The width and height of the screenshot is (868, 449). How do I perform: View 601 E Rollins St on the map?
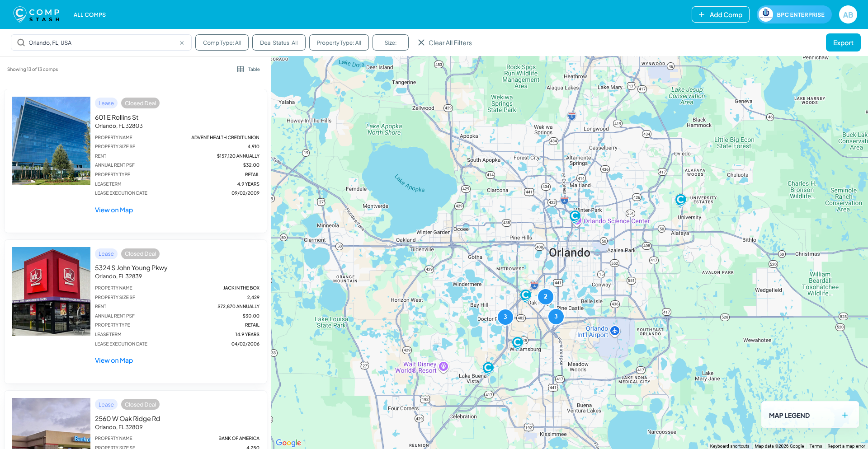[x=114, y=210]
